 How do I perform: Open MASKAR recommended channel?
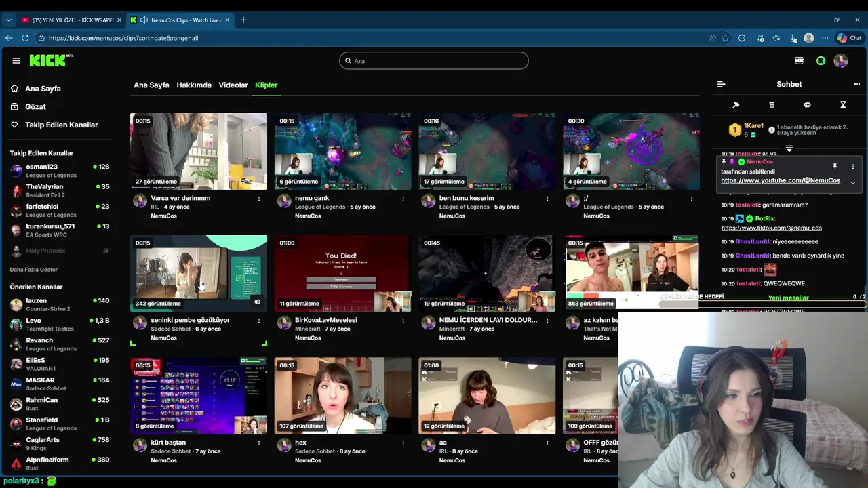60,384
